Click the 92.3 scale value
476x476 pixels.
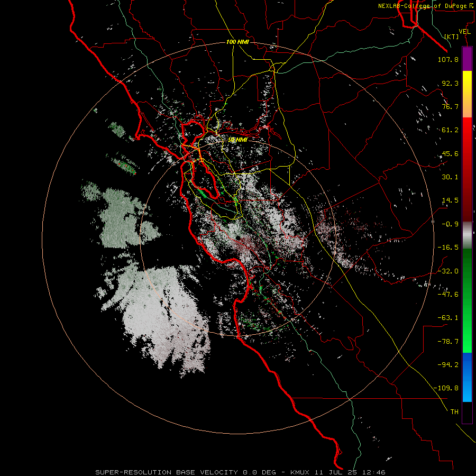450,83
